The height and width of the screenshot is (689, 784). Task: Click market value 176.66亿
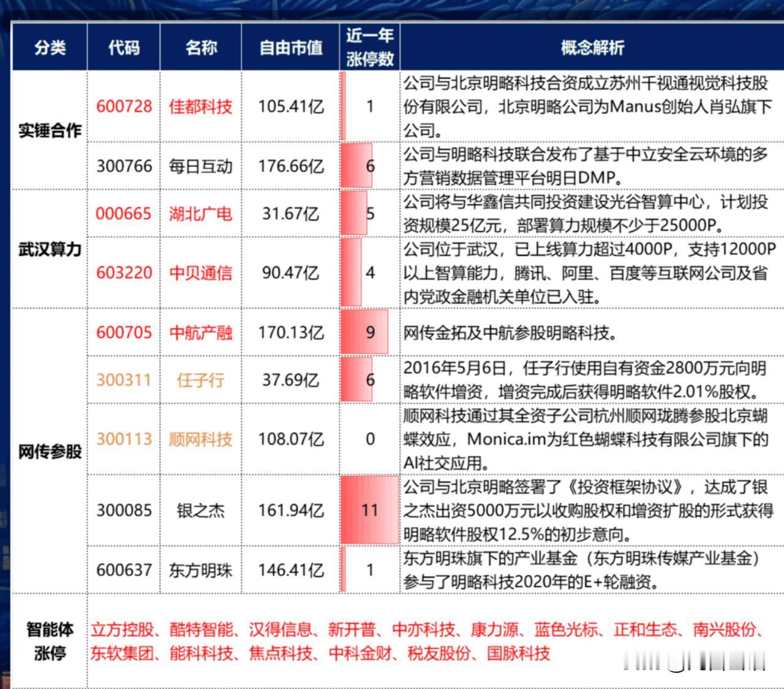(291, 166)
